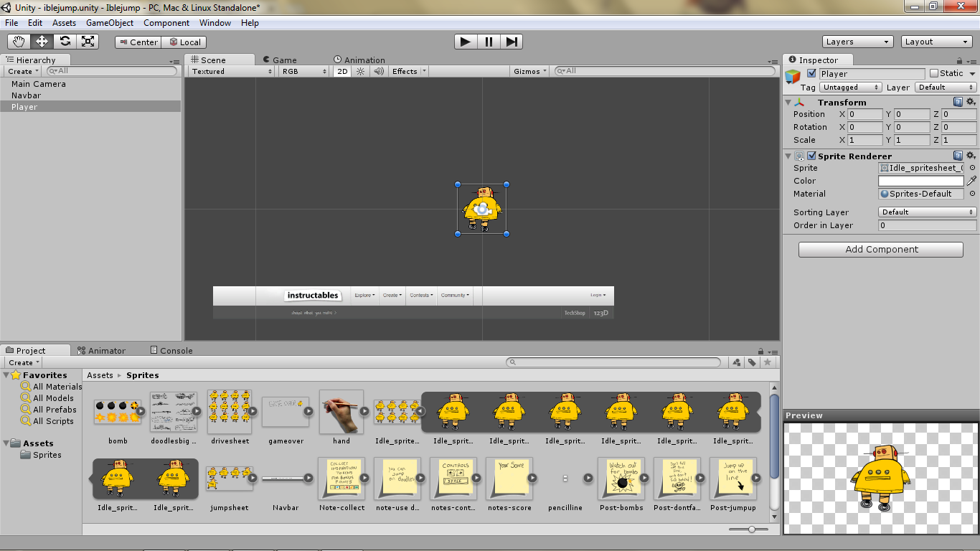Select Navbar in Hierarchy

[x=90, y=95]
